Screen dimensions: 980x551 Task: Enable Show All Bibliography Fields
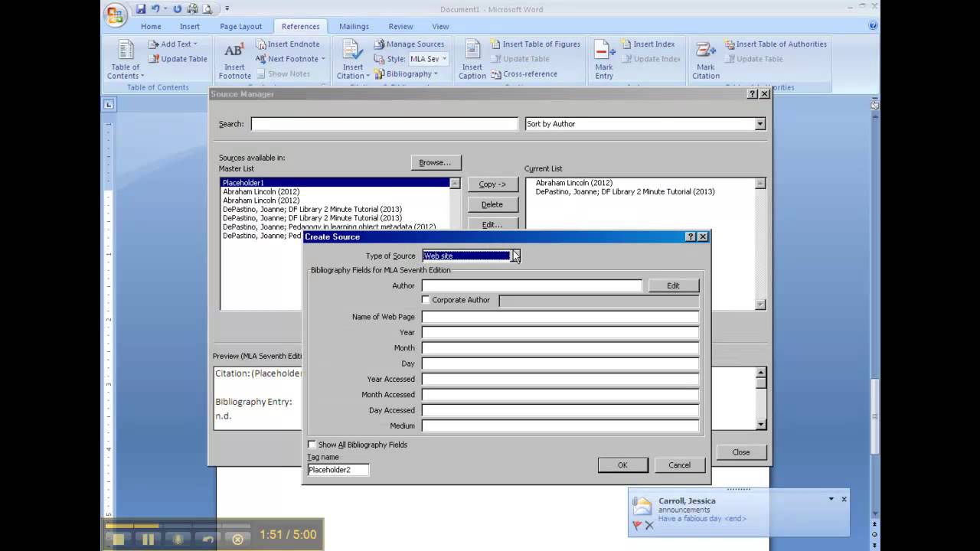(x=312, y=445)
